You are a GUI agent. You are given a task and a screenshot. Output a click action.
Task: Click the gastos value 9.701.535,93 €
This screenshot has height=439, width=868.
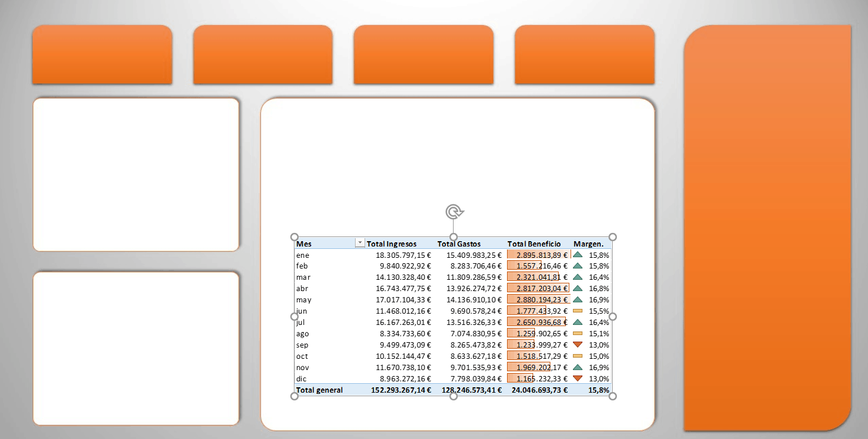[x=476, y=367]
